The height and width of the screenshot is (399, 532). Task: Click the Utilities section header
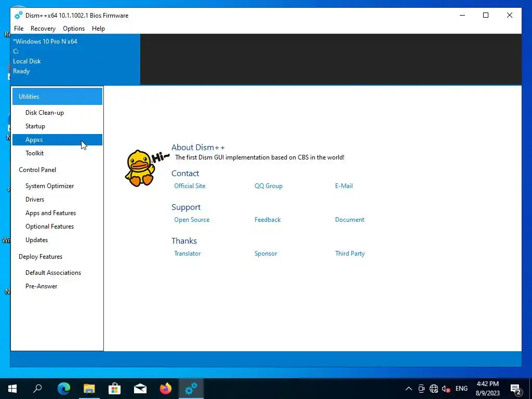pos(57,96)
